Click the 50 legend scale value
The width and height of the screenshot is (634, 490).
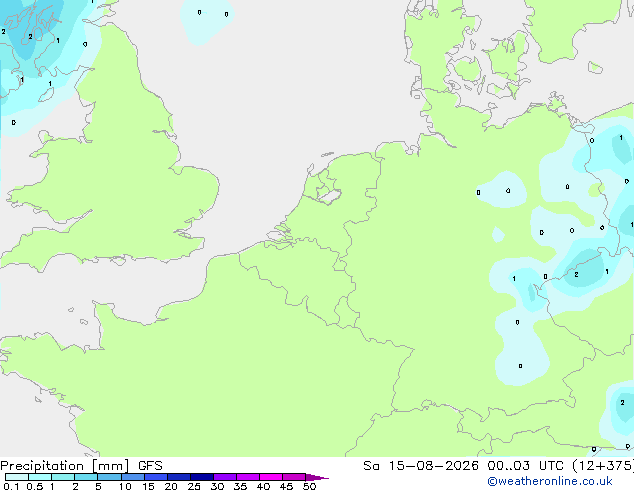click(x=309, y=486)
